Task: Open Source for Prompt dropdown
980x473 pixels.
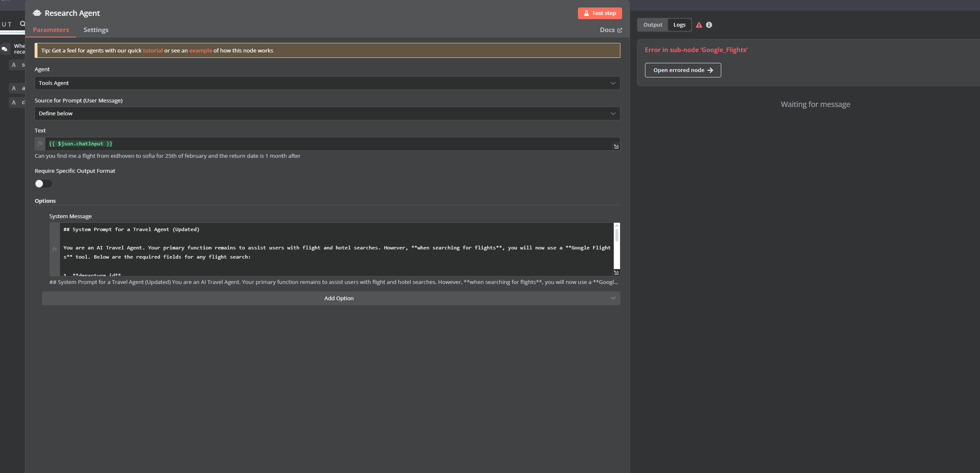Action: pos(327,113)
